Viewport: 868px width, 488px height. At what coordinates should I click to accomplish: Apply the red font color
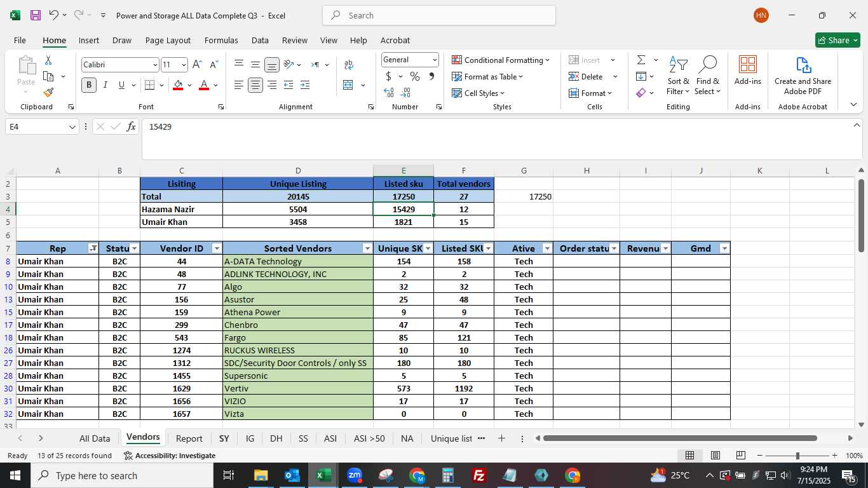pyautogui.click(x=204, y=85)
